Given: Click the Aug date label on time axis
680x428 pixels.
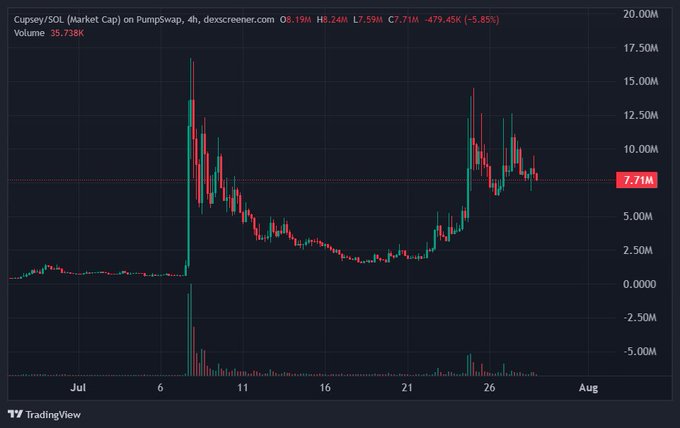Looking at the screenshot, I should click(588, 387).
